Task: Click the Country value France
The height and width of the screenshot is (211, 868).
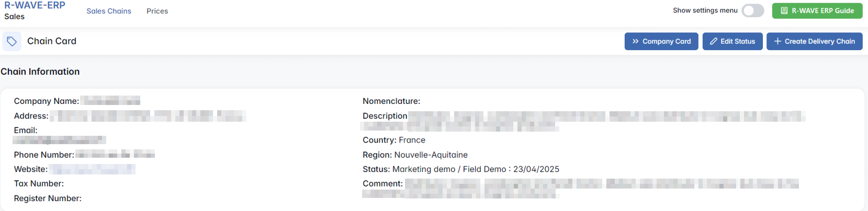Action: tap(412, 140)
